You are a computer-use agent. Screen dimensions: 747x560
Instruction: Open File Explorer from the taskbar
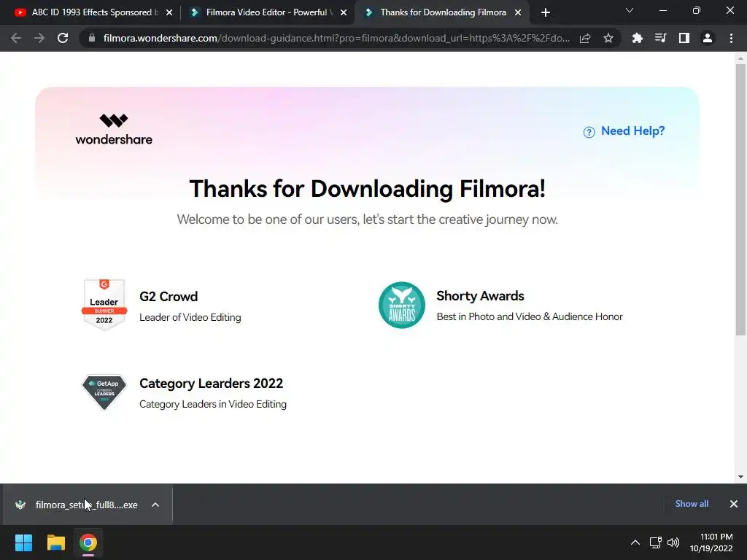tap(55, 542)
